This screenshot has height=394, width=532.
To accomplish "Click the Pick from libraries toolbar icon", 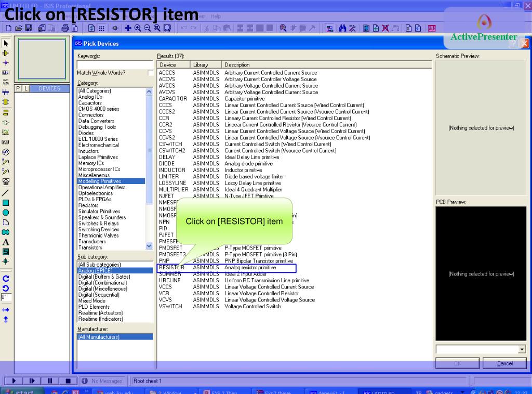I will click(x=283, y=28).
